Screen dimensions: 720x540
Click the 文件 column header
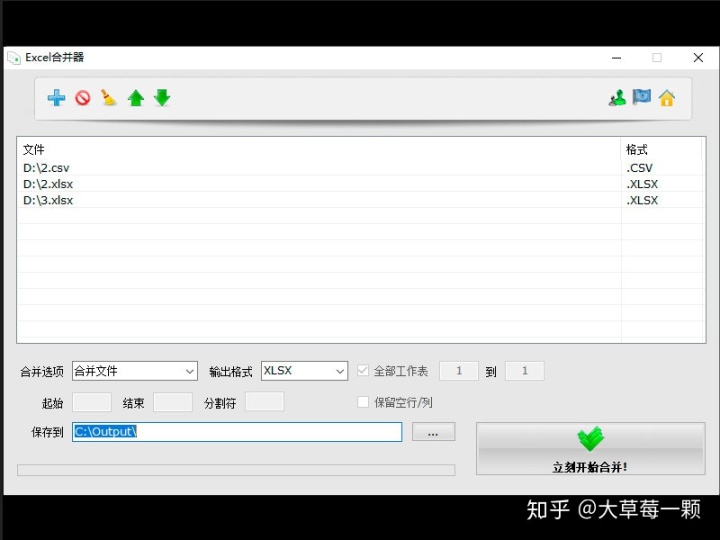pyautogui.click(x=319, y=149)
